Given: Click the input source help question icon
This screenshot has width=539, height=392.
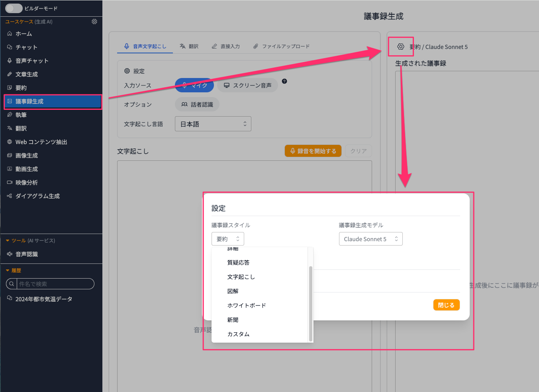Looking at the screenshot, I should 284,81.
